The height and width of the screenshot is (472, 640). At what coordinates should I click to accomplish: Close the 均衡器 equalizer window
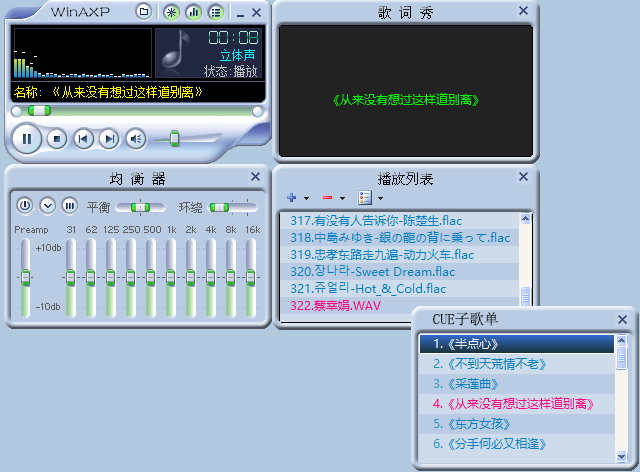point(256,176)
